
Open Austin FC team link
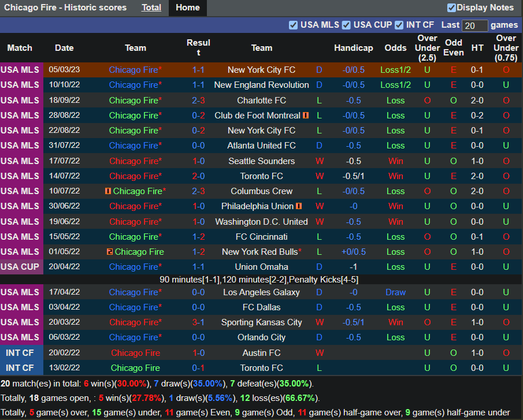click(x=261, y=352)
